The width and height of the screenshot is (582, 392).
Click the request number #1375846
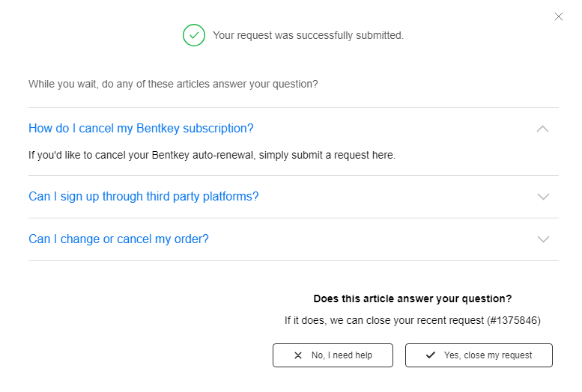pos(512,320)
